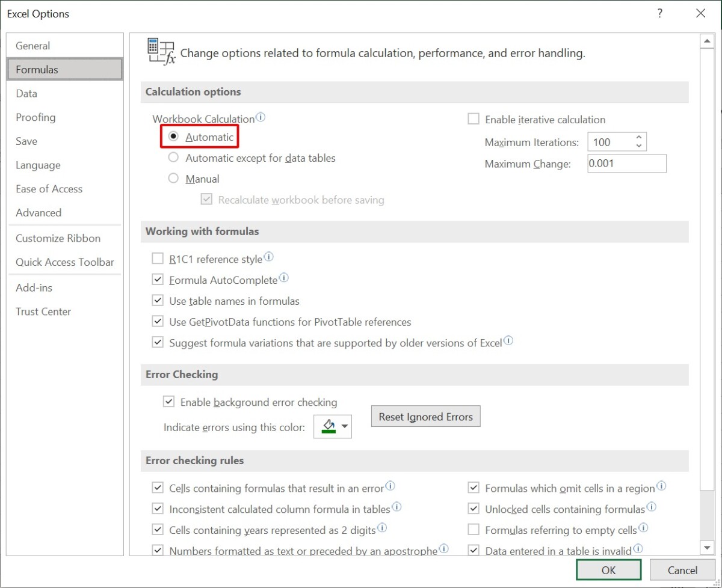The width and height of the screenshot is (722, 588).
Task: Open the Trust Center category
Action: tap(64, 311)
